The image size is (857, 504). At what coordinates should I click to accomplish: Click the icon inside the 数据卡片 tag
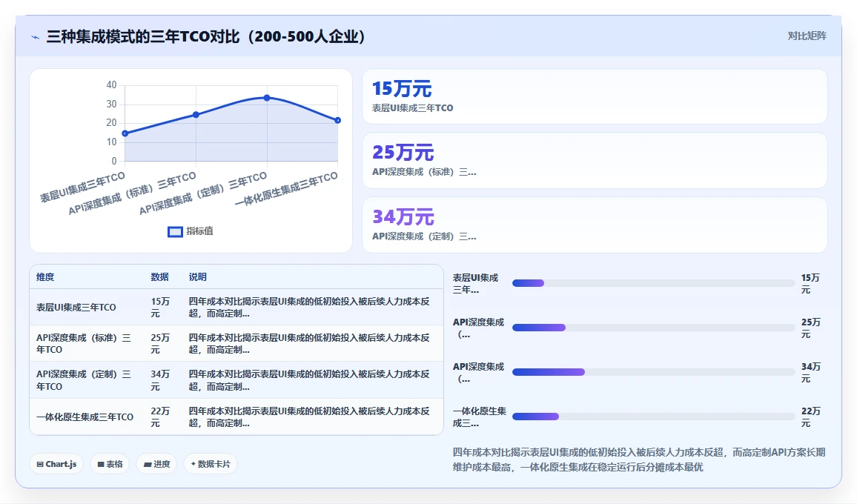(x=193, y=464)
